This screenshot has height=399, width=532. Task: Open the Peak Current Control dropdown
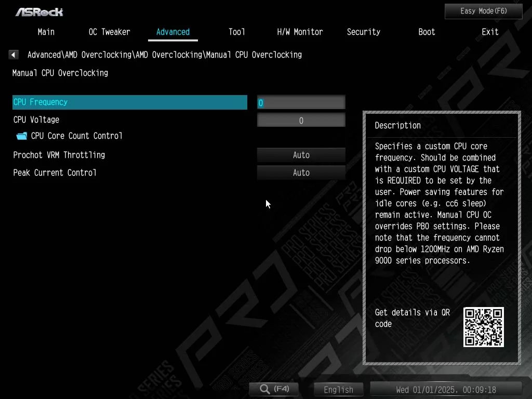coord(301,172)
